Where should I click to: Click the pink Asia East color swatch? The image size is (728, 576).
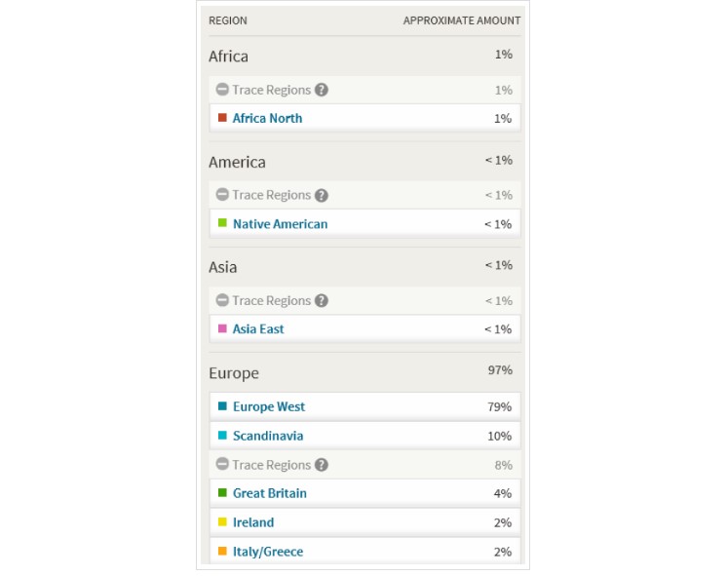[222, 328]
